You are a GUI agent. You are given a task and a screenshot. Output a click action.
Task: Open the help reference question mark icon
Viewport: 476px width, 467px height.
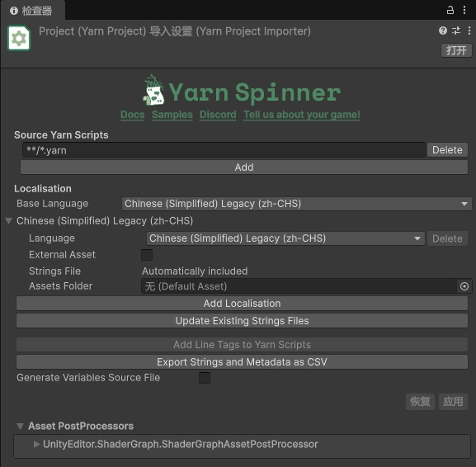(x=443, y=31)
